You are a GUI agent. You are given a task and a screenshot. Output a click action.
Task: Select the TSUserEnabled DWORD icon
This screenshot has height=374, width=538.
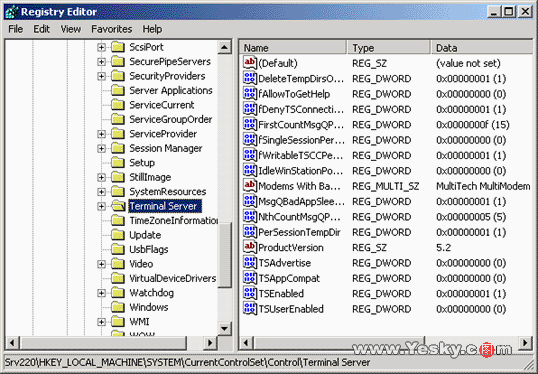tap(249, 309)
